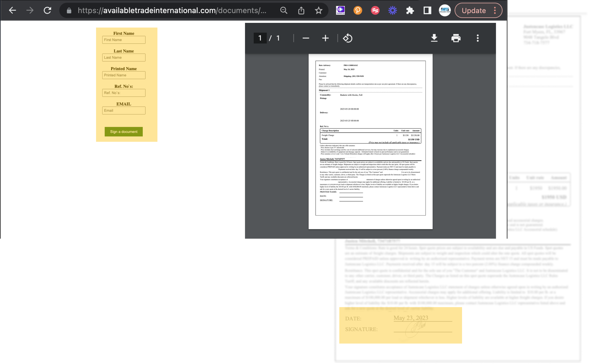591x364 pixels.
Task: Open the browser zoom magnifier icon
Action: (283, 10)
